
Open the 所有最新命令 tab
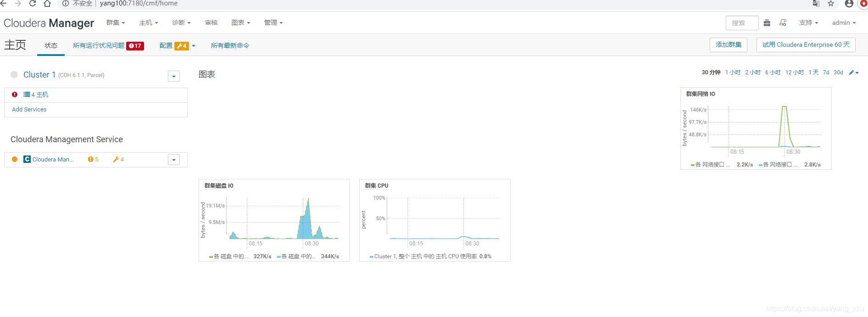230,45
